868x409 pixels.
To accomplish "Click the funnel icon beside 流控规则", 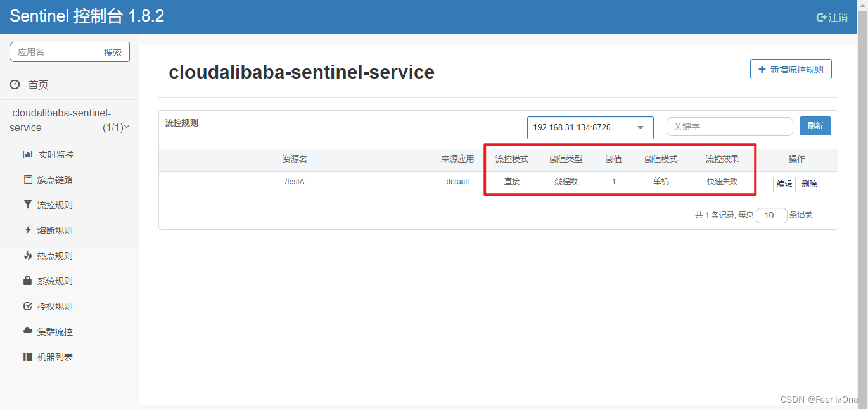I will pyautogui.click(x=28, y=205).
